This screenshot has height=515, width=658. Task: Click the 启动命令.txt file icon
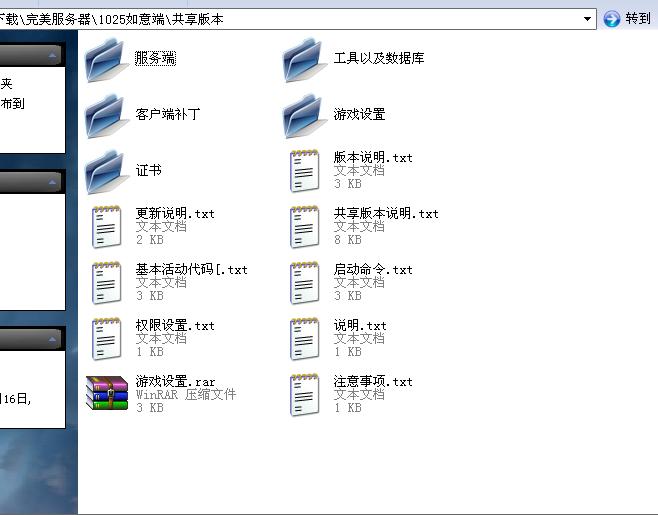[304, 284]
